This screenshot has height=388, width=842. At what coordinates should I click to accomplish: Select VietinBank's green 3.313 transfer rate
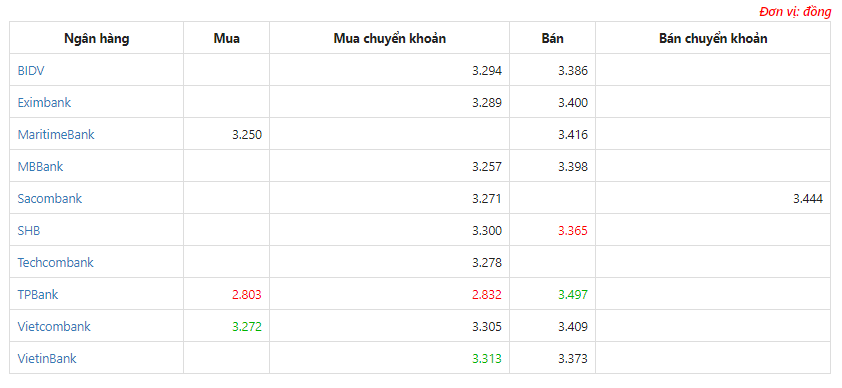487,358
